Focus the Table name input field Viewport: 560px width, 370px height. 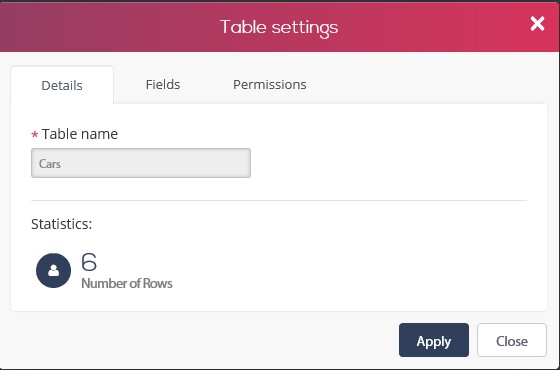(141, 163)
